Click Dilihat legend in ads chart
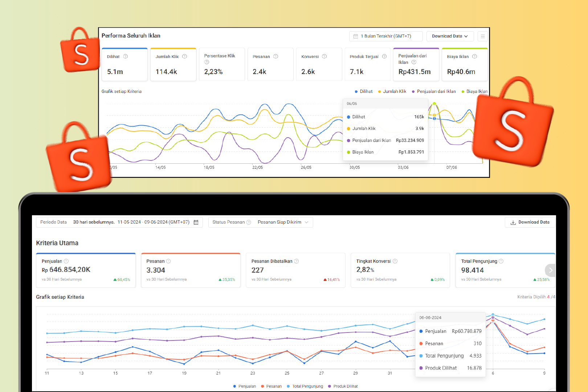The image size is (588, 392). tap(364, 91)
